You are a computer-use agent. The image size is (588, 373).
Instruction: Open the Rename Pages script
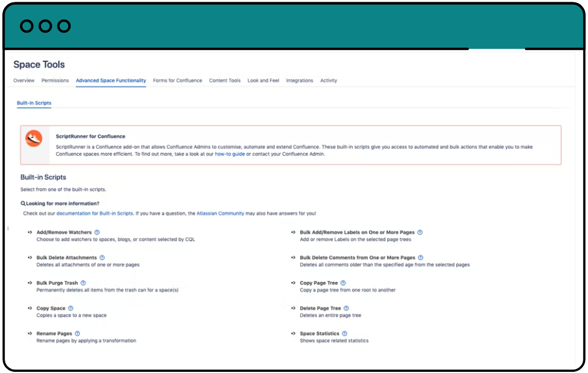click(x=54, y=334)
